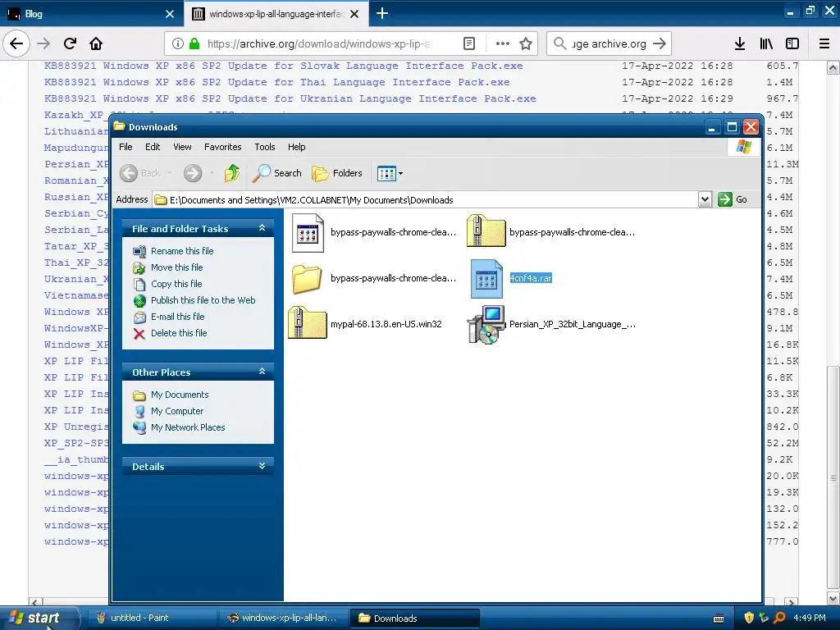Open the Thai Language Interface Pack link
The image size is (840, 630).
click(x=276, y=82)
